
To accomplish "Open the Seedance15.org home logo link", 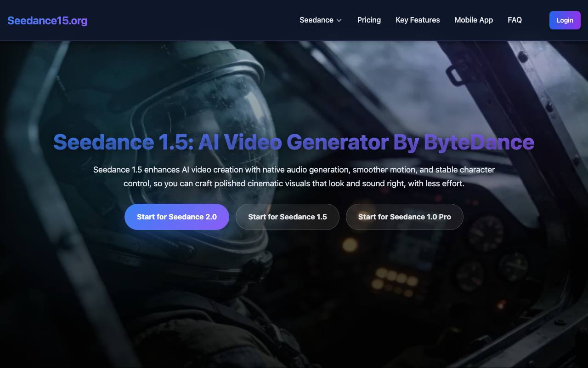I will 47,20.
